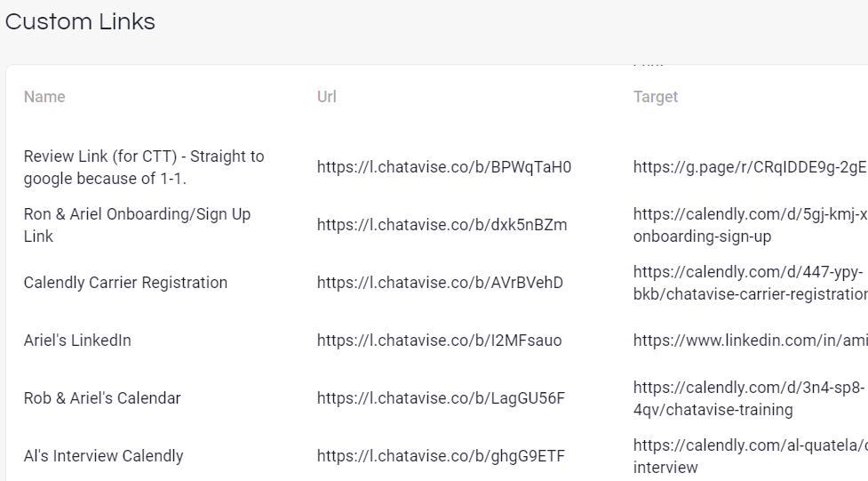Click the calendly al-quatela interview target

751,456
